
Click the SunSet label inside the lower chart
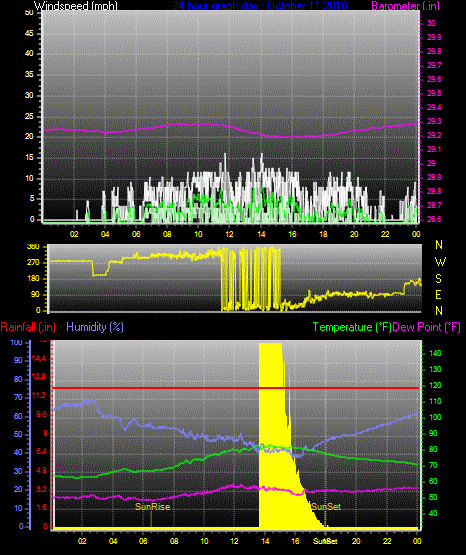click(326, 507)
